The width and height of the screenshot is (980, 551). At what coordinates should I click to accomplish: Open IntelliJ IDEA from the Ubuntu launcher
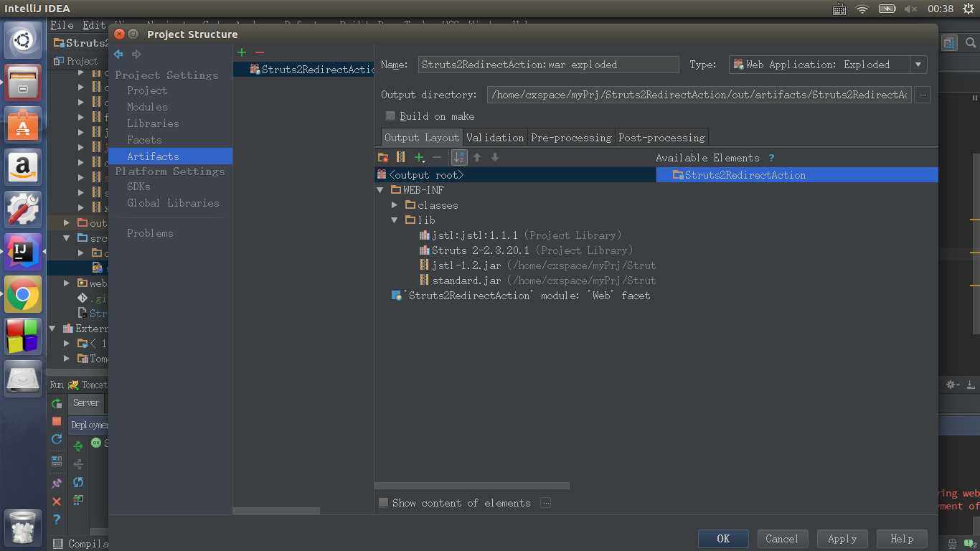[23, 252]
